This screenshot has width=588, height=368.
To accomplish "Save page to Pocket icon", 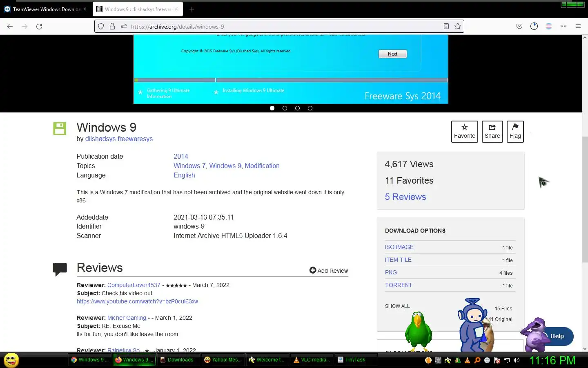I will pos(519,26).
